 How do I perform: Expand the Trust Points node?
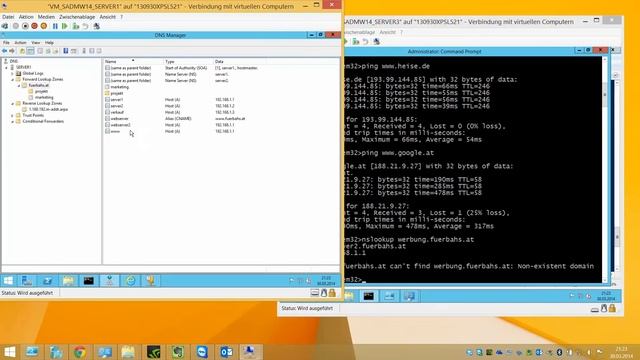pos(12,116)
